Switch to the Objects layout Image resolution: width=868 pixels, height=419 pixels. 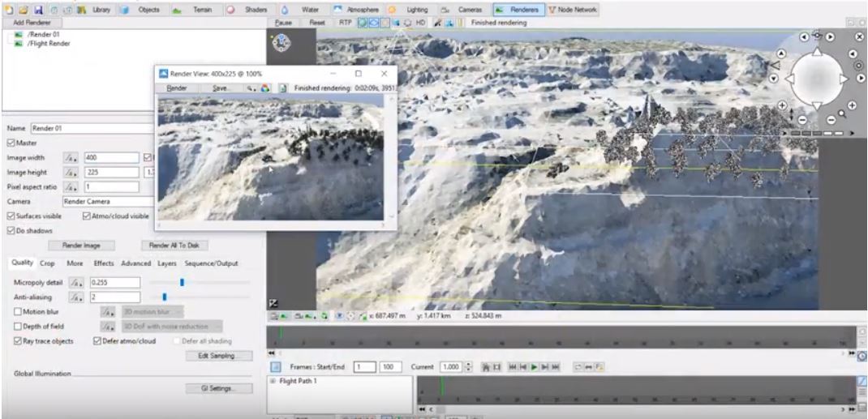click(142, 10)
